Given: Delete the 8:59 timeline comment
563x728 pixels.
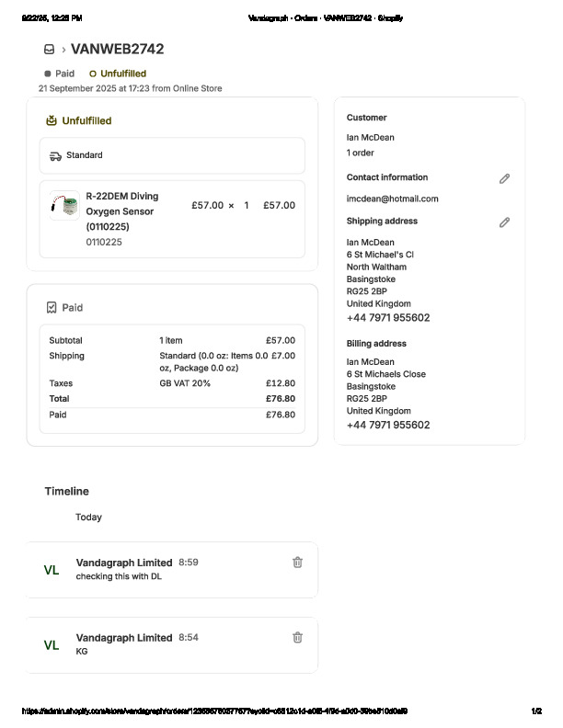Looking at the screenshot, I should 297,563.
